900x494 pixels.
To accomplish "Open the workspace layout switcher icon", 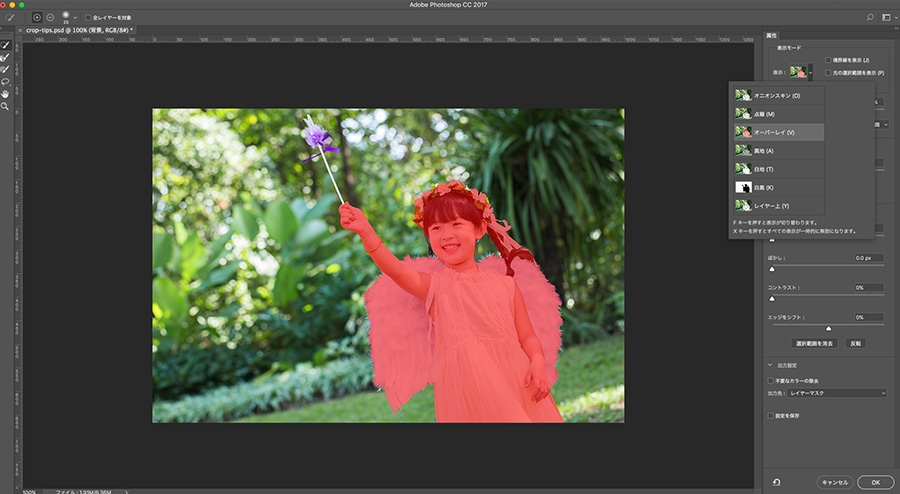I will point(887,18).
